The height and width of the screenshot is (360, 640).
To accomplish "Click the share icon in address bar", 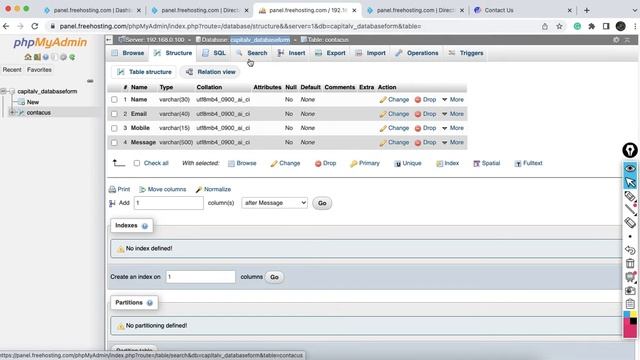I will pyautogui.click(x=544, y=26).
